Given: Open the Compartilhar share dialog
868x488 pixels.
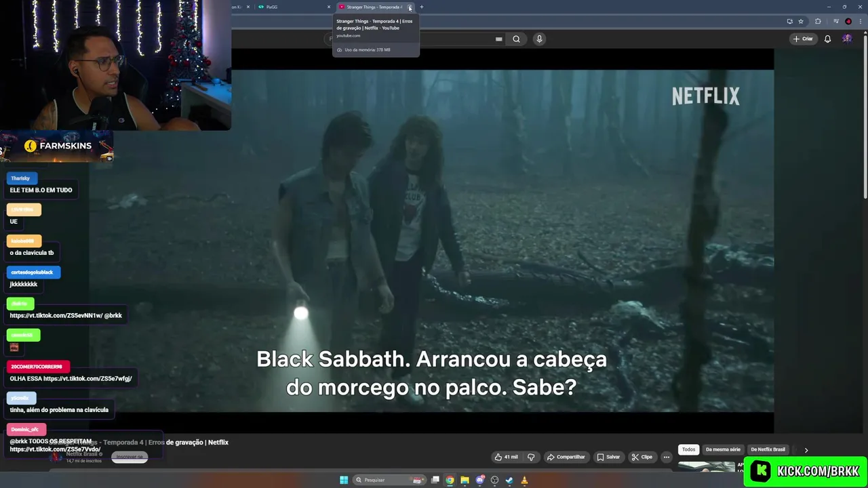Looking at the screenshot, I should pyautogui.click(x=566, y=457).
